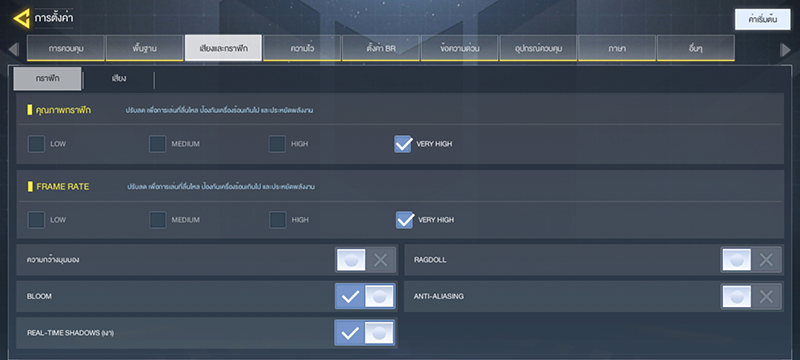Open the เสียง audio sub-tab
Screen dimensions: 800x360
pos(119,79)
